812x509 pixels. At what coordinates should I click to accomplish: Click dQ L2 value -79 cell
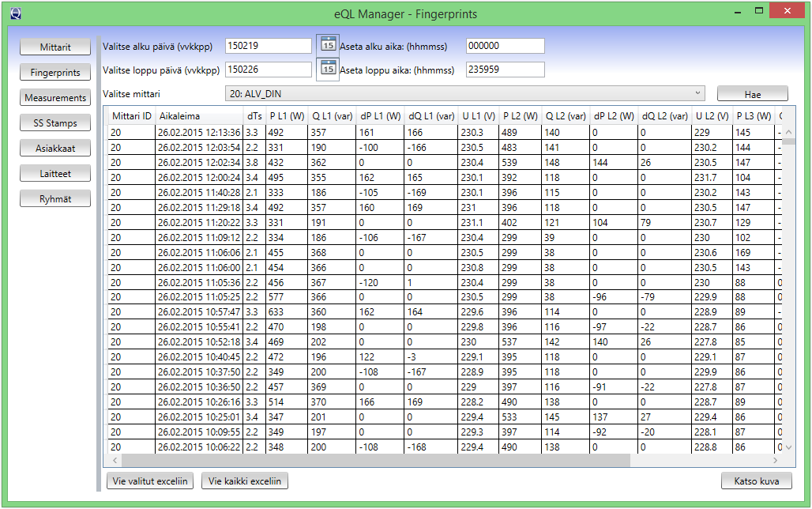pos(665,297)
